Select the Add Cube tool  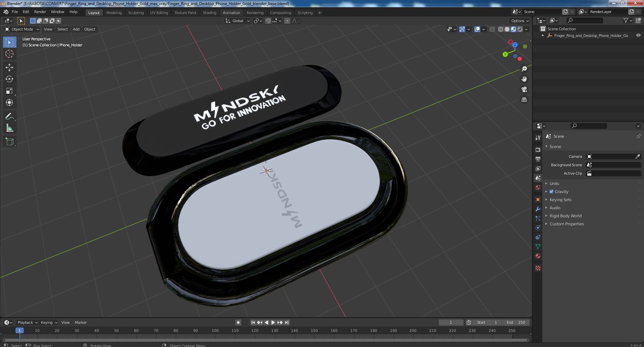point(9,142)
